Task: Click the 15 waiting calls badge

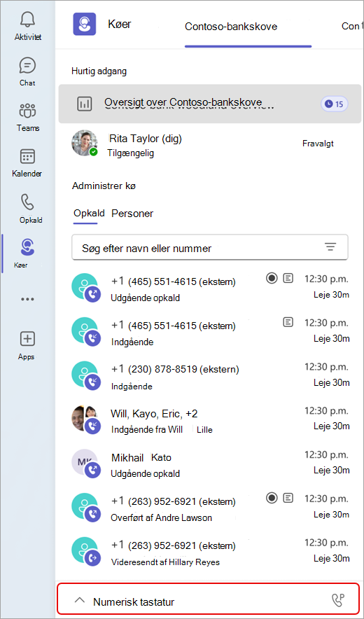Action: [x=334, y=104]
